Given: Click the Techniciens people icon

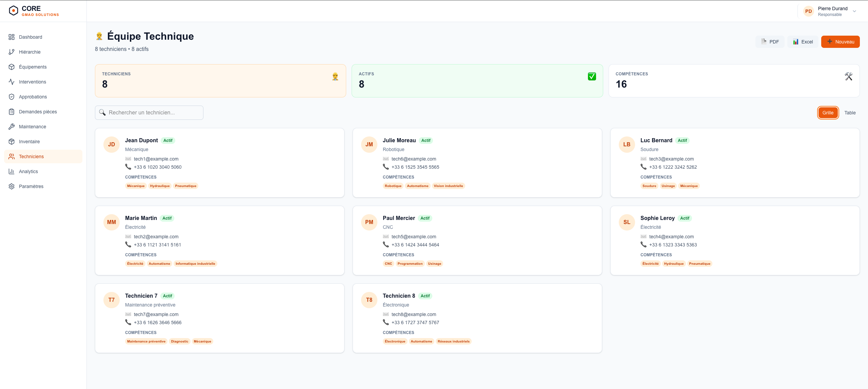Looking at the screenshot, I should 12,156.
